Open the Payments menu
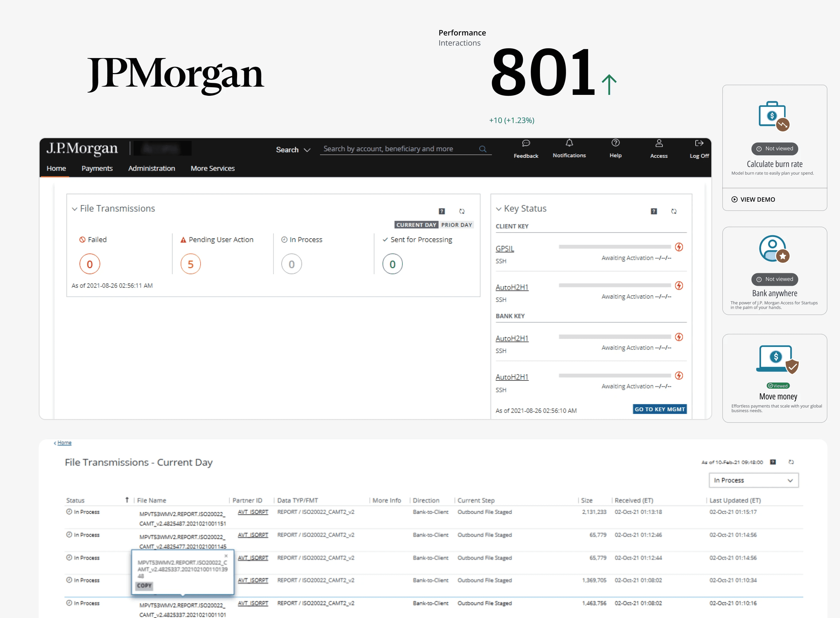Image resolution: width=840 pixels, height=618 pixels. (x=97, y=168)
